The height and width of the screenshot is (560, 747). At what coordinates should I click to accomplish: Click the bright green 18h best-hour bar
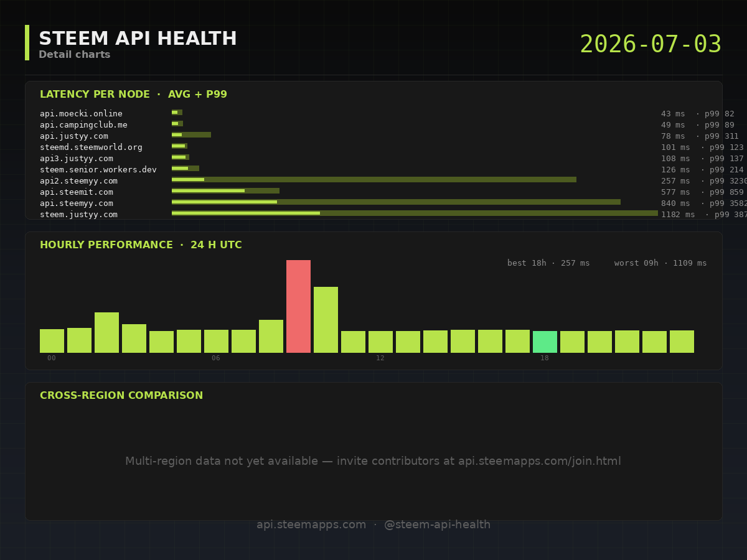pos(545,342)
